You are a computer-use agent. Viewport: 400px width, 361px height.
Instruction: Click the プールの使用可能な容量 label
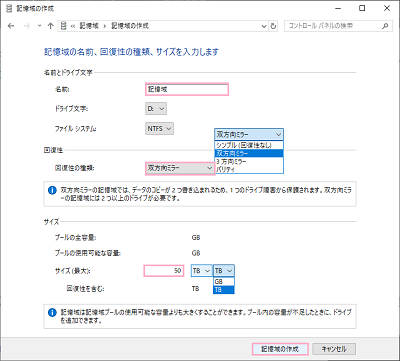point(88,253)
